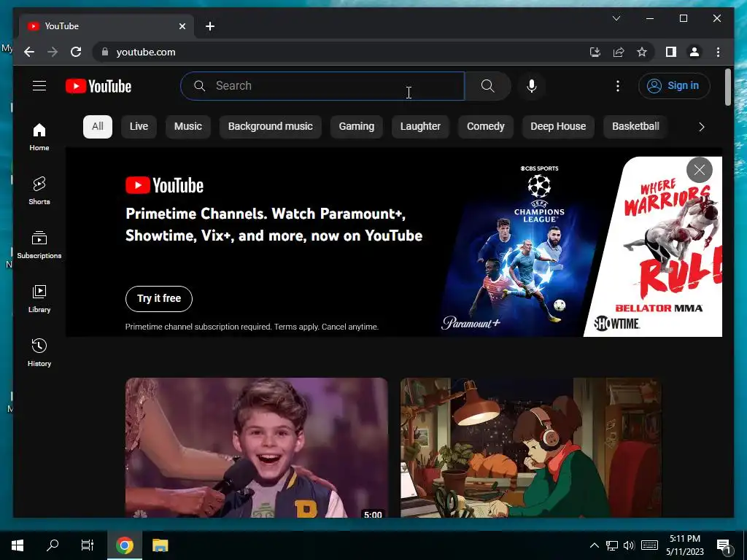Reload the YouTube page
This screenshot has height=560, width=747.
click(x=76, y=52)
